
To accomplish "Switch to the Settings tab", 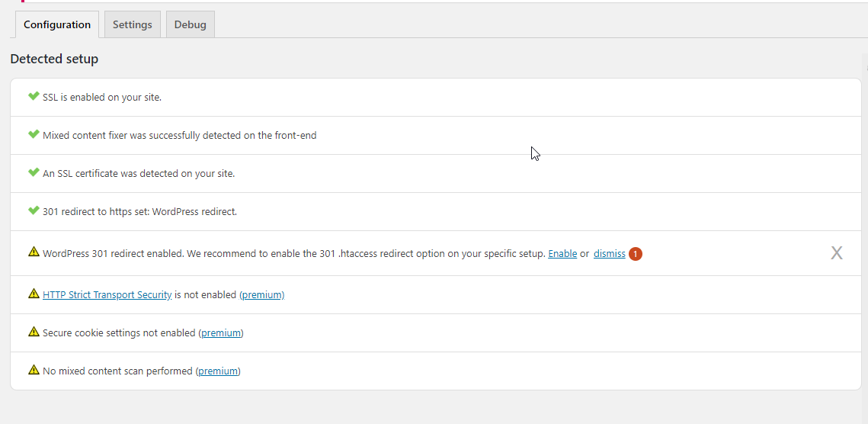I will click(133, 24).
